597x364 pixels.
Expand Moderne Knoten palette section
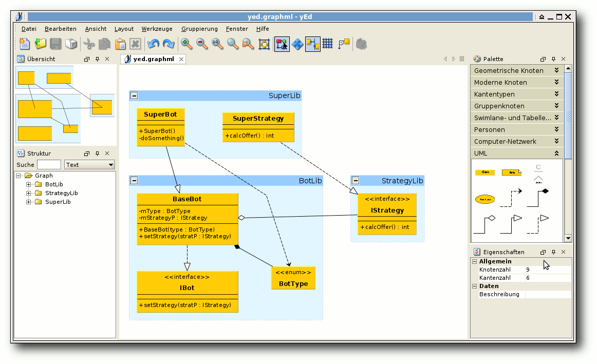tap(517, 83)
